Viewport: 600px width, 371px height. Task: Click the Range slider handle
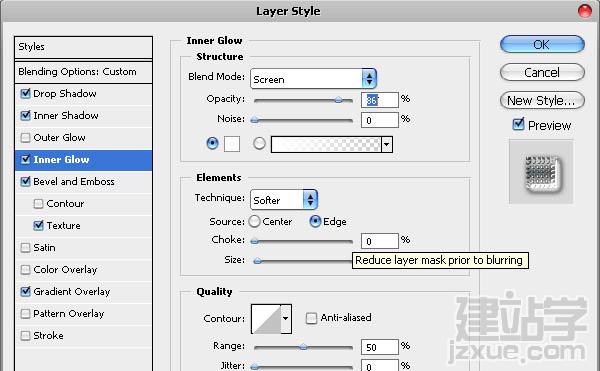coord(303,347)
